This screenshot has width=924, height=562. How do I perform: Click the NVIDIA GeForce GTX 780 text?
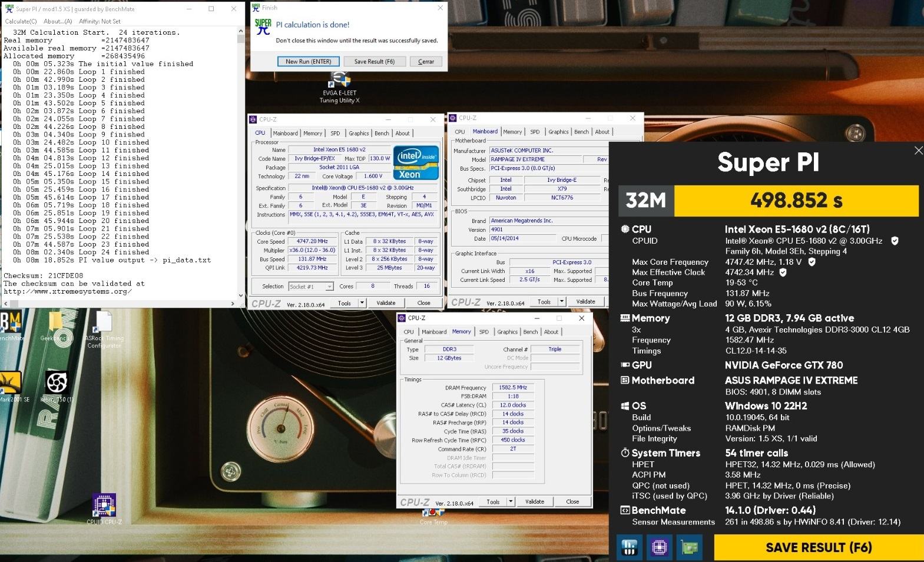coord(784,365)
